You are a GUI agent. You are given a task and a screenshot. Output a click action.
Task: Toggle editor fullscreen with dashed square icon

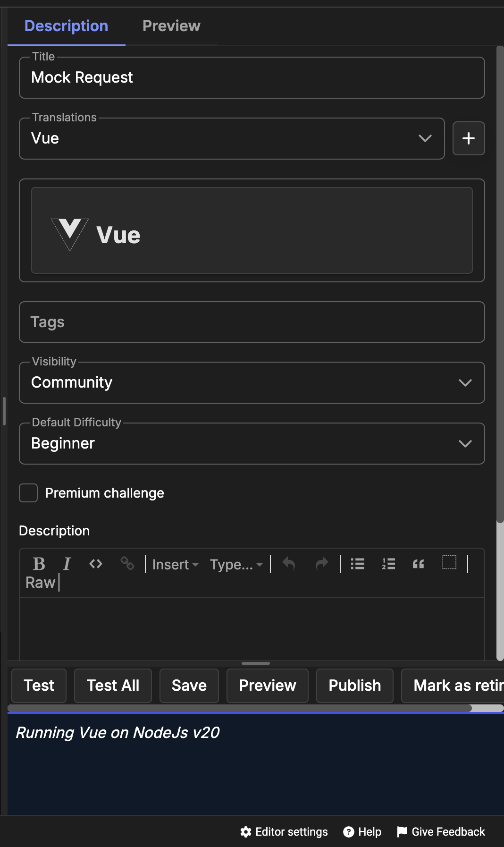(449, 562)
